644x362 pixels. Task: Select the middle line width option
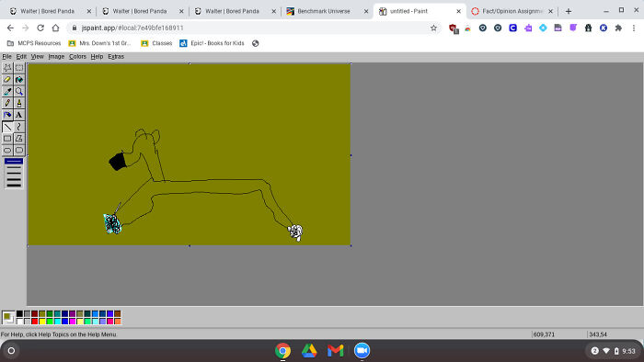[14, 173]
